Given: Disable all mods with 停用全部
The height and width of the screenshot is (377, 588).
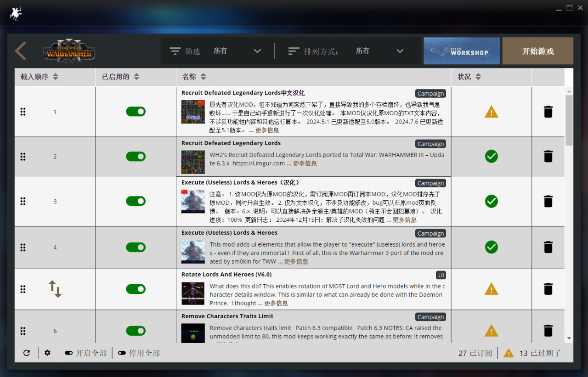Looking at the screenshot, I should (x=139, y=353).
